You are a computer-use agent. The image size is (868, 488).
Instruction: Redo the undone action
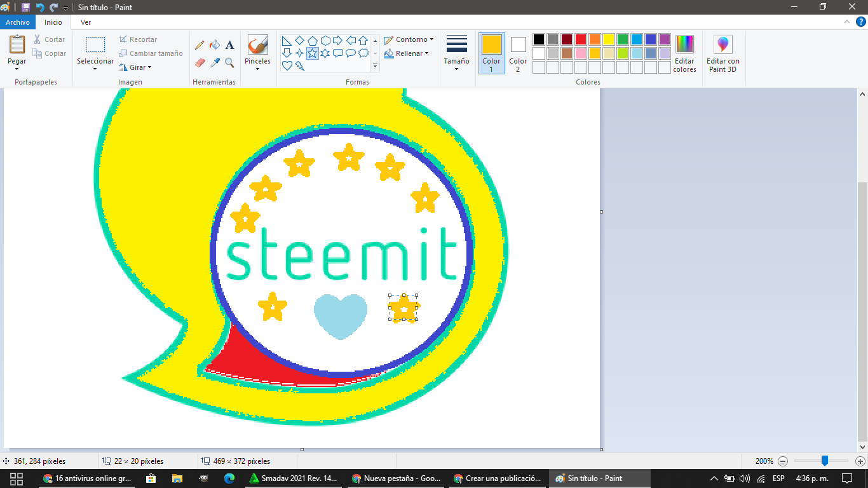pos(54,7)
